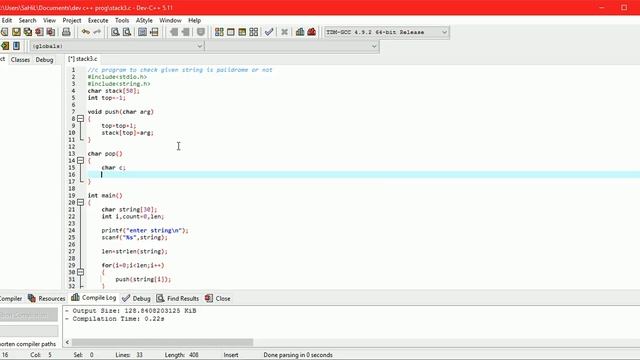Click the Print toolbar icon
This screenshot has height=360, width=640.
[66, 32]
